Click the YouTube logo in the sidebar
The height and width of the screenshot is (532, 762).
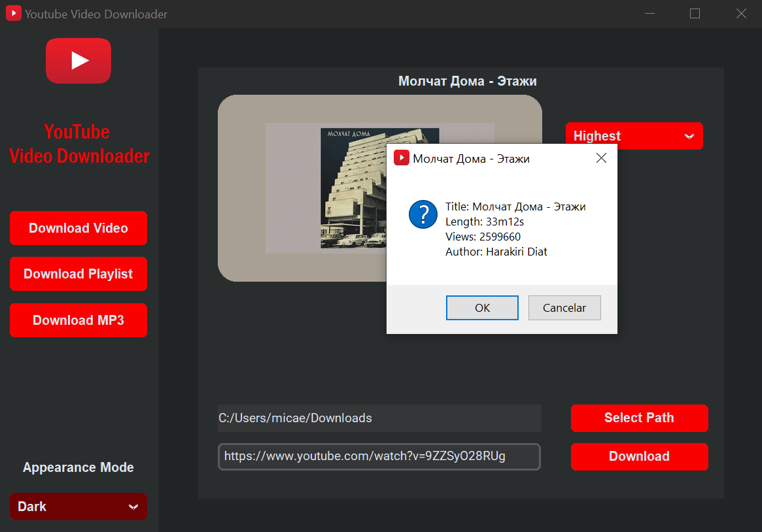tap(78, 60)
